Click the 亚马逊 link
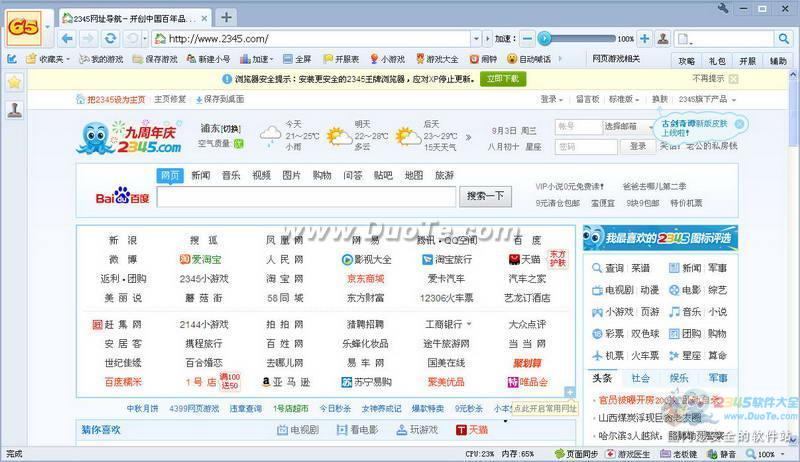Image resolution: width=800 pixels, height=462 pixels. 286,382
